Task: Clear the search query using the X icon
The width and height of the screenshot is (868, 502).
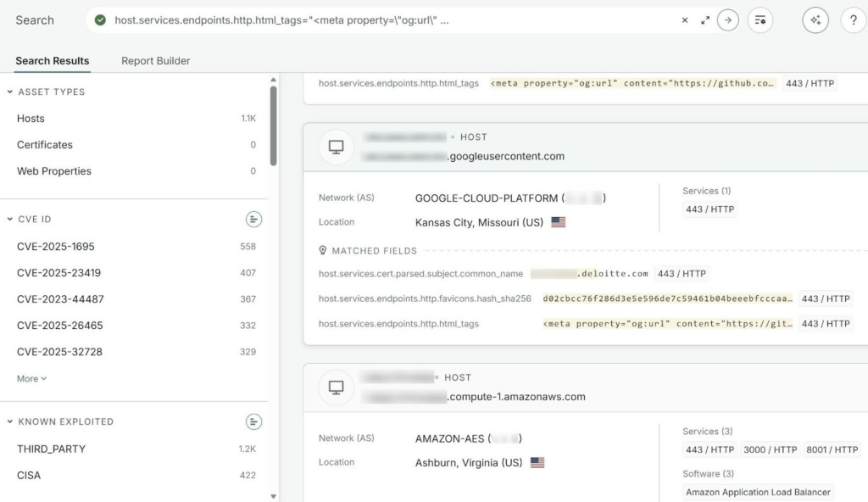Action: (685, 19)
